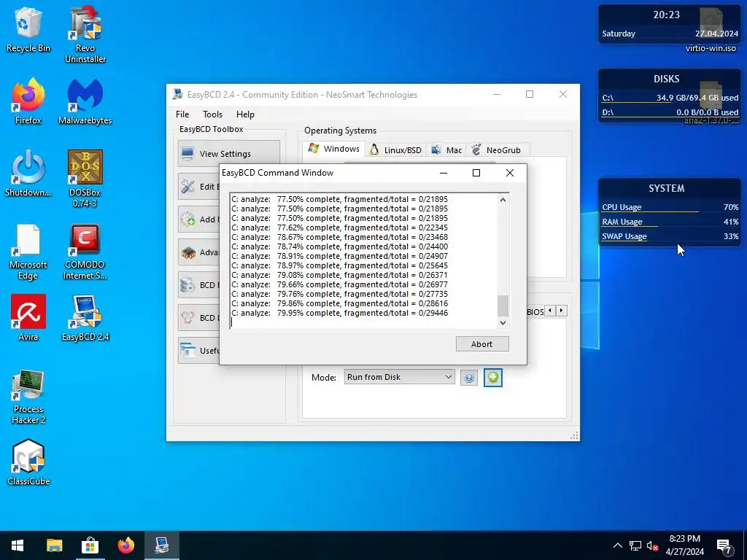Screen dimensions: 747x560
Task: Close the EasyBCD Command Window
Action: [510, 173]
